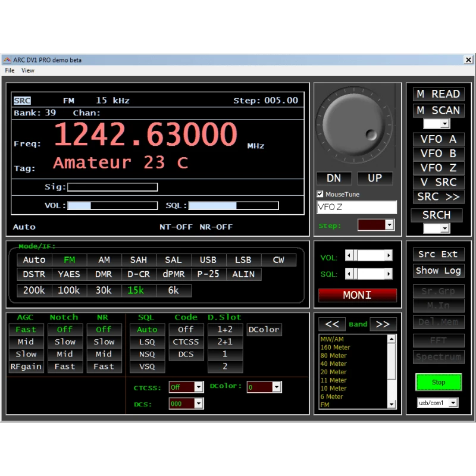Open the CTCSS dropdown
This screenshot has height=476, width=476.
tap(199, 387)
